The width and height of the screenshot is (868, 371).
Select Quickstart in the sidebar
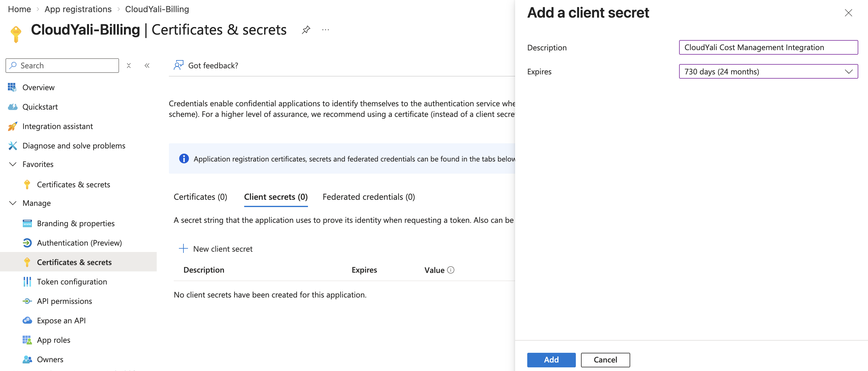point(40,107)
